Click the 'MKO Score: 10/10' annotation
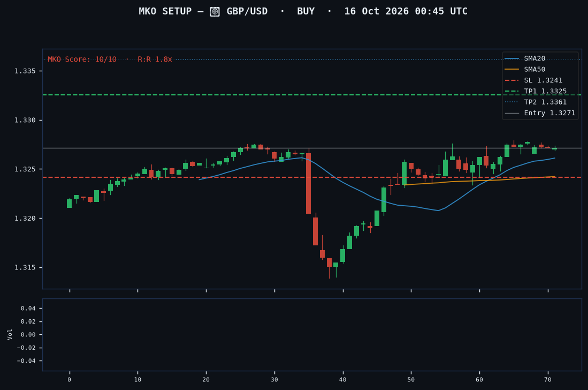The height and width of the screenshot is (390, 588). 82,59
